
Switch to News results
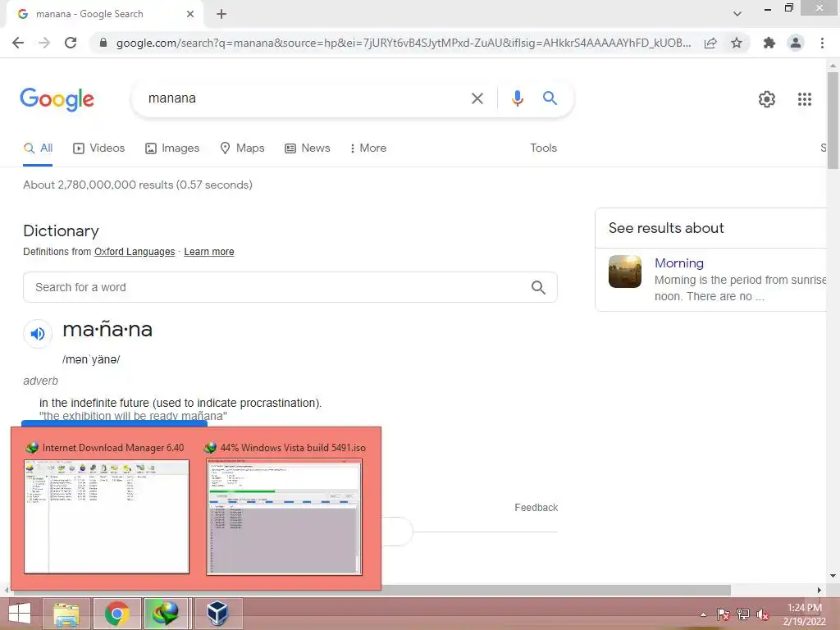[x=308, y=148]
